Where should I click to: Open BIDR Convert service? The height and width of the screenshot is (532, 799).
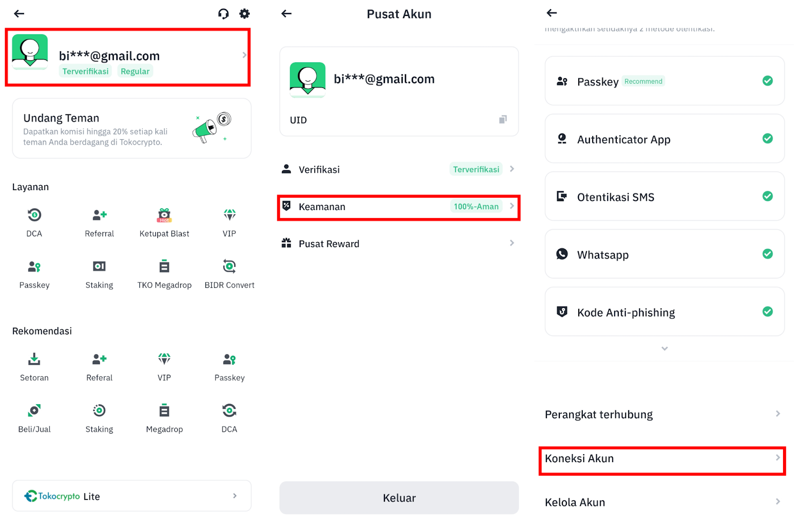[229, 274]
